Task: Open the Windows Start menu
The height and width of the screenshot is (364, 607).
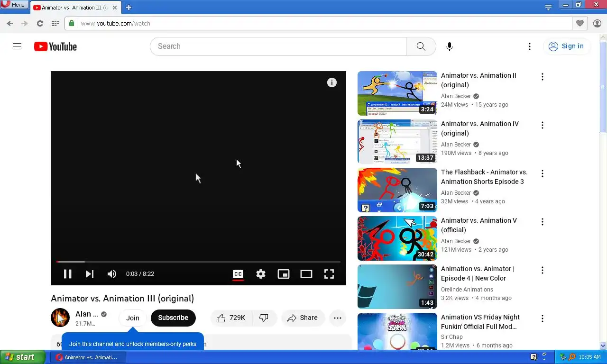Action: pyautogui.click(x=22, y=357)
